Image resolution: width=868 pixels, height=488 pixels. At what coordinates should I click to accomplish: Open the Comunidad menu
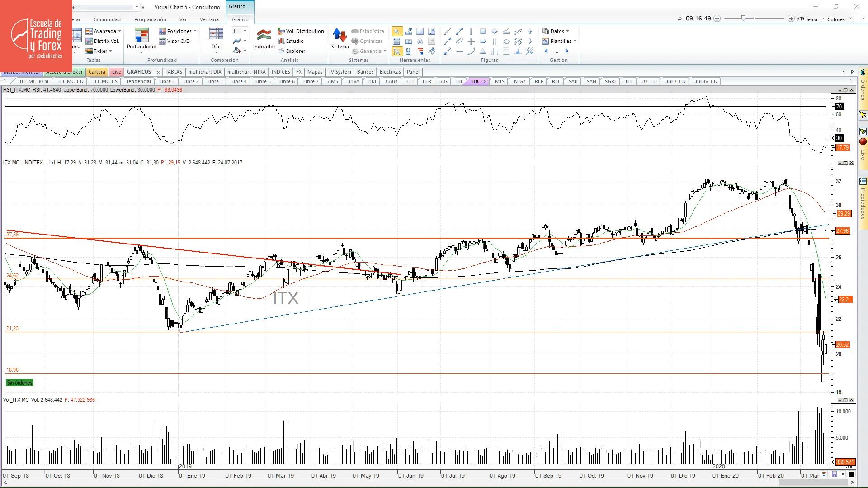coord(107,19)
